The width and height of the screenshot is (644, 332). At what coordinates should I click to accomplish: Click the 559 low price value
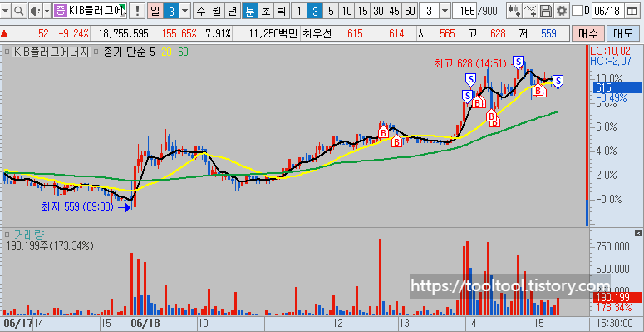pyautogui.click(x=548, y=34)
